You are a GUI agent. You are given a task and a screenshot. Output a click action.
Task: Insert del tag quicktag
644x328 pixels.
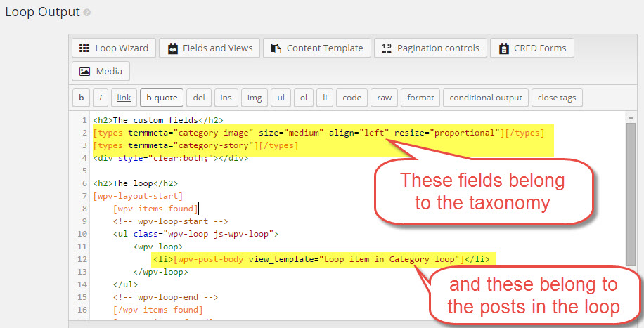199,98
